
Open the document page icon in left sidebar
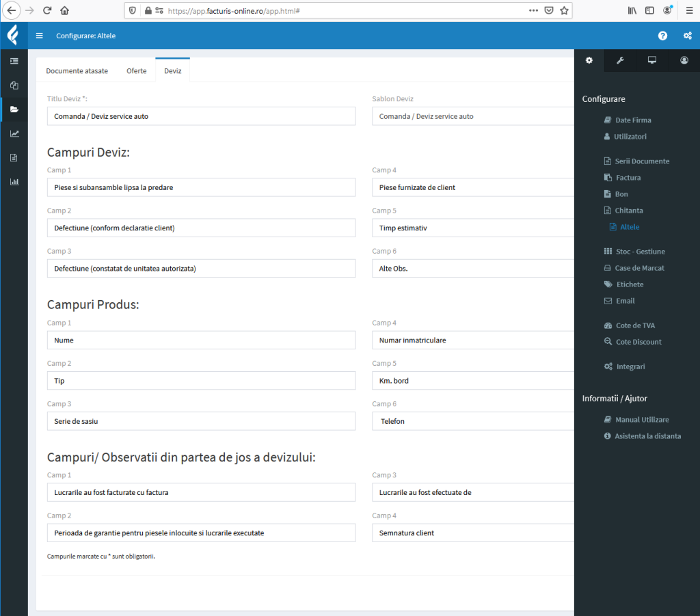click(14, 157)
